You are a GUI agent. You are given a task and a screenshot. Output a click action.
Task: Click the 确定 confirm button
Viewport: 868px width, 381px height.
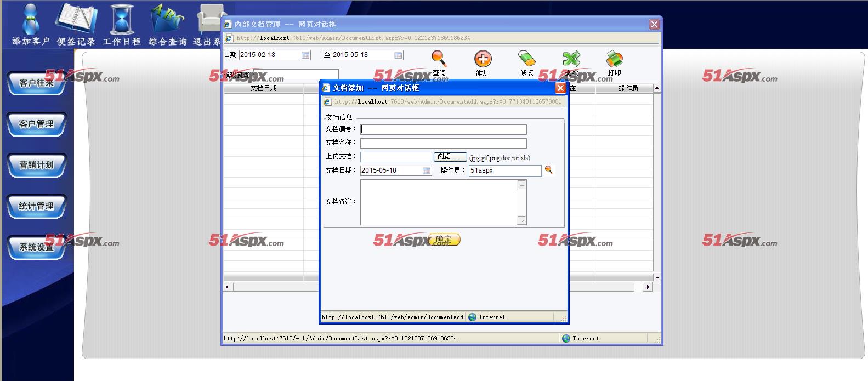(444, 240)
